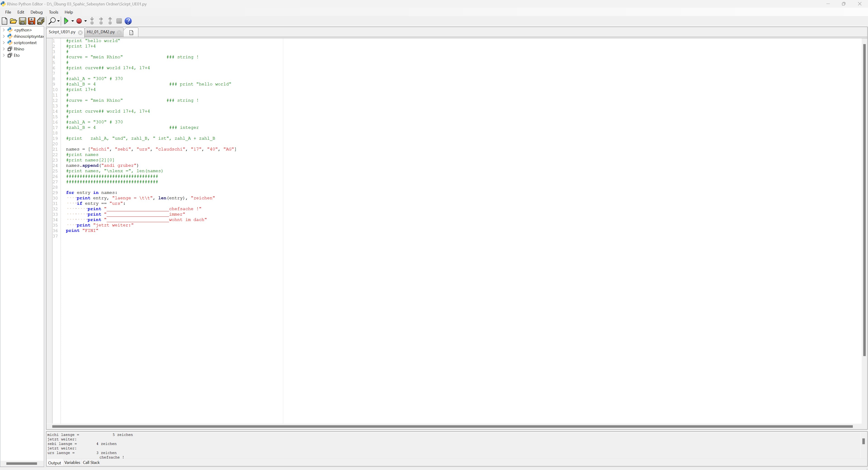Expand the rhinoscriptsyntax tree node

pyautogui.click(x=4, y=36)
